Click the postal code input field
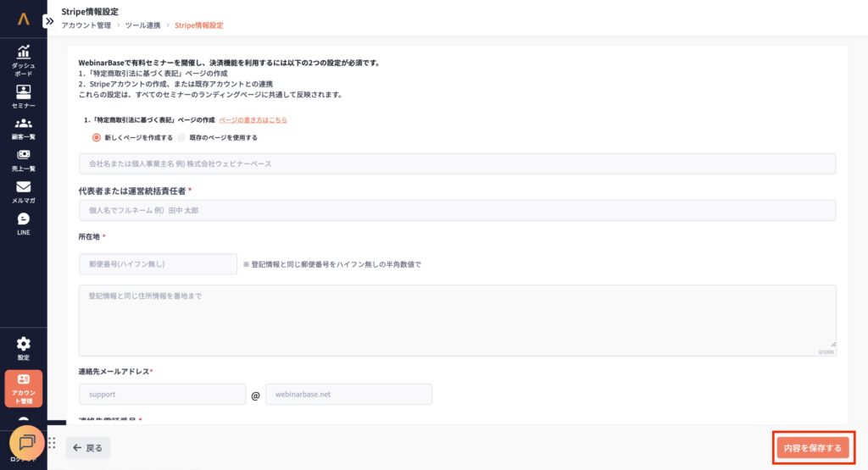The width and height of the screenshot is (868, 470). point(158,264)
